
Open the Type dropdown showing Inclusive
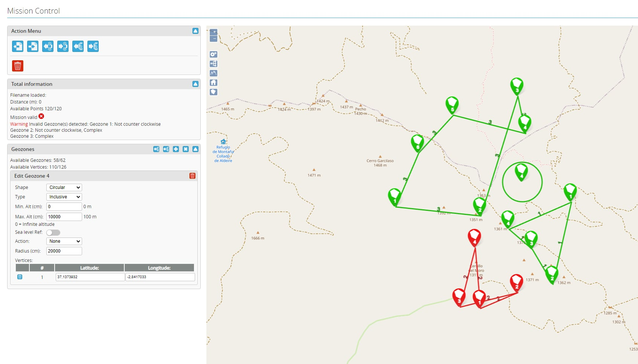click(64, 197)
